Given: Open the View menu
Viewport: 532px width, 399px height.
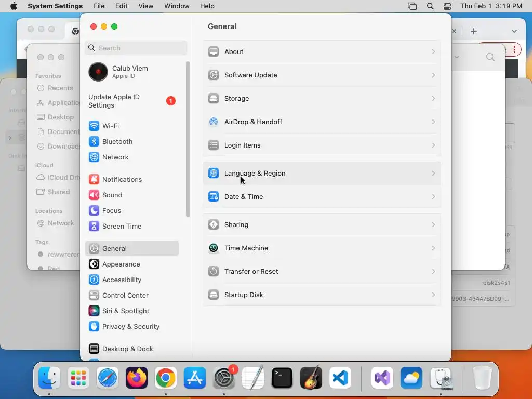Looking at the screenshot, I should pyautogui.click(x=146, y=6).
